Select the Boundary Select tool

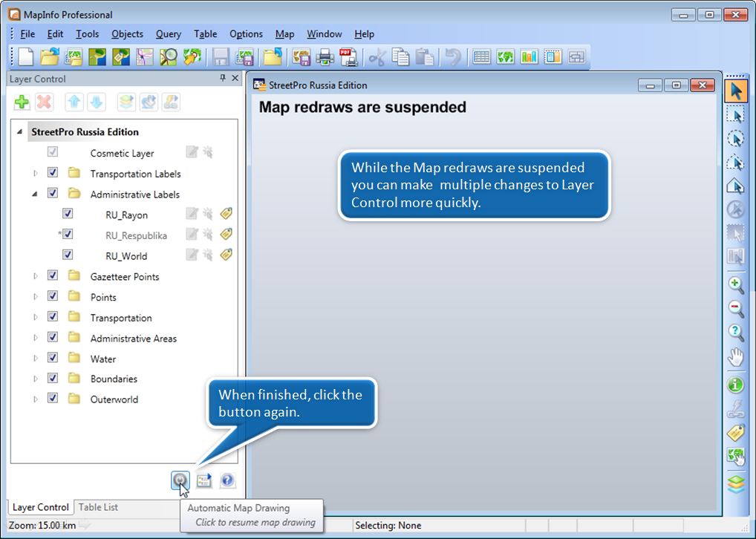point(736,186)
